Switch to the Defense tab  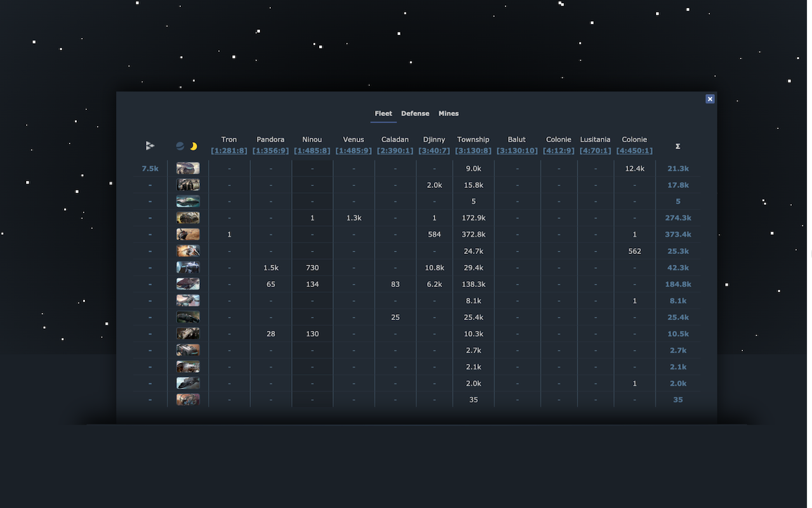click(415, 114)
